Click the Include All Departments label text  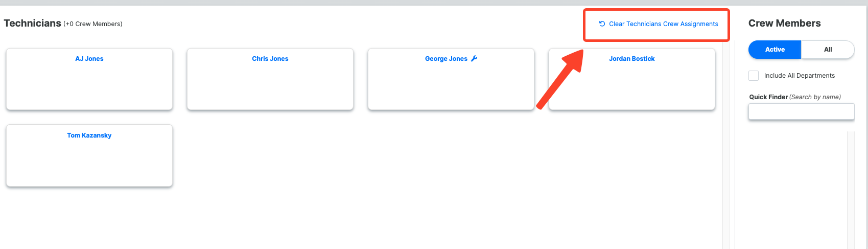click(x=799, y=76)
